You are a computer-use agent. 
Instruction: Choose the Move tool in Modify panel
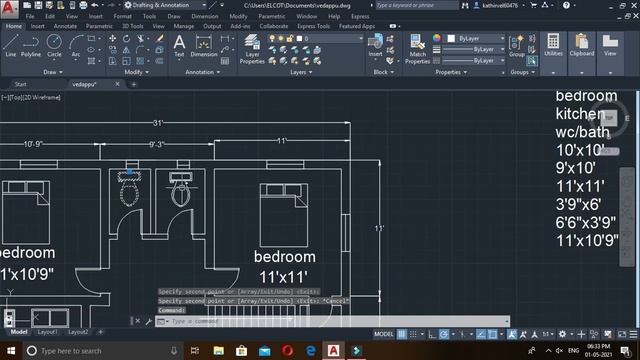coord(112,38)
